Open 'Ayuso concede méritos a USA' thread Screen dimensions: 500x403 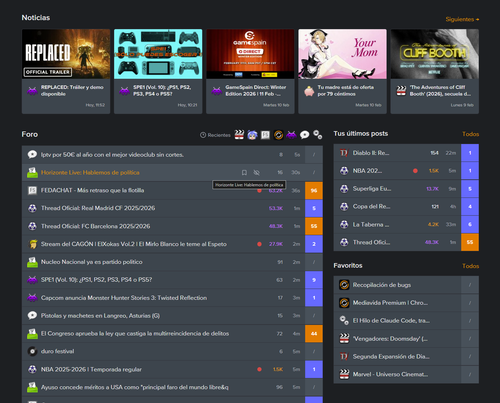[134, 387]
